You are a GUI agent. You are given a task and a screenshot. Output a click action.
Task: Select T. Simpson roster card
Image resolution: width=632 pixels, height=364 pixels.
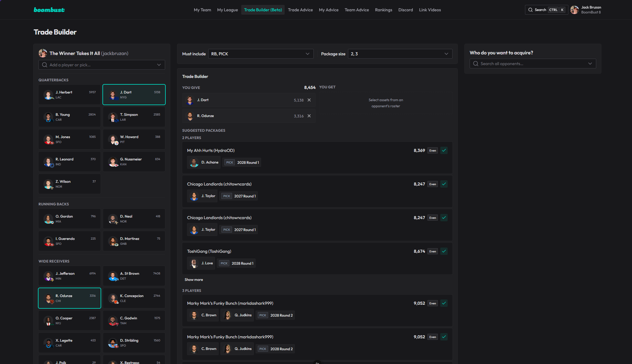coord(134,117)
